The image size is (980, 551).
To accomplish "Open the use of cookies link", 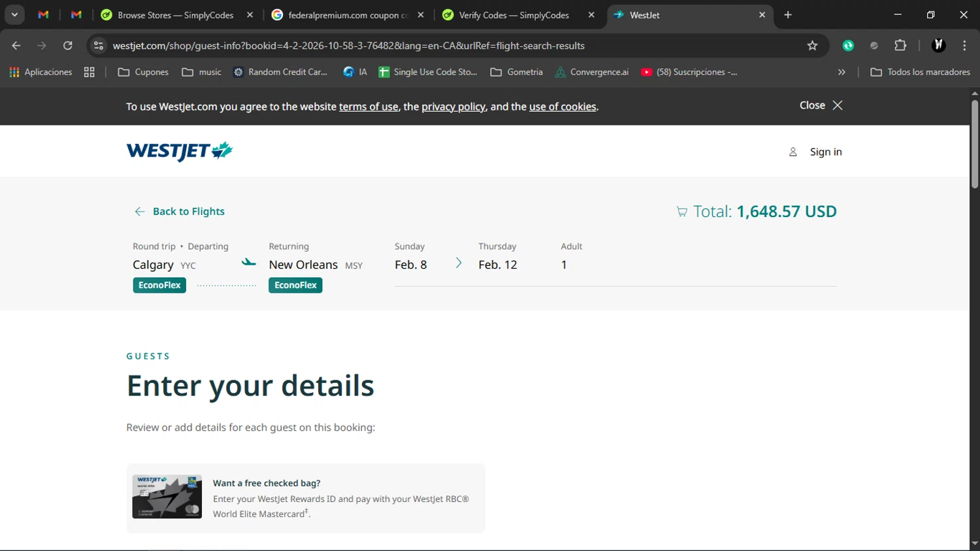I will click(563, 107).
